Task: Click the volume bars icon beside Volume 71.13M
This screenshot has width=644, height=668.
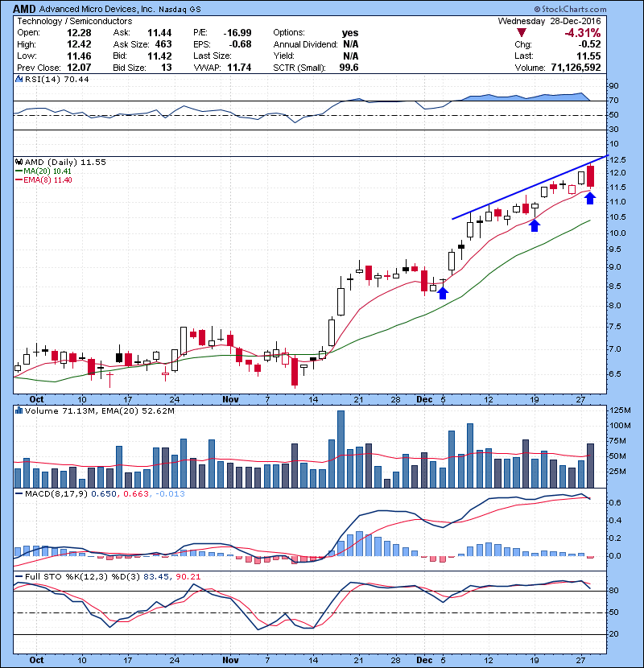Action: [19, 410]
